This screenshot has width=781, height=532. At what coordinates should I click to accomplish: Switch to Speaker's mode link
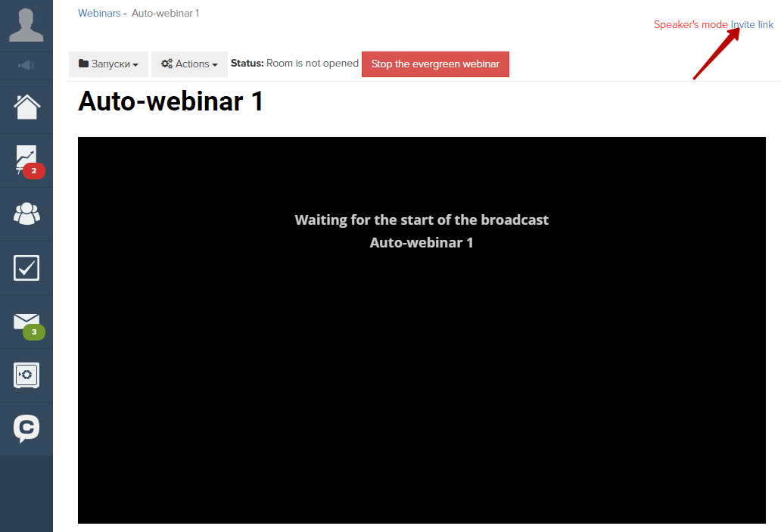point(690,24)
